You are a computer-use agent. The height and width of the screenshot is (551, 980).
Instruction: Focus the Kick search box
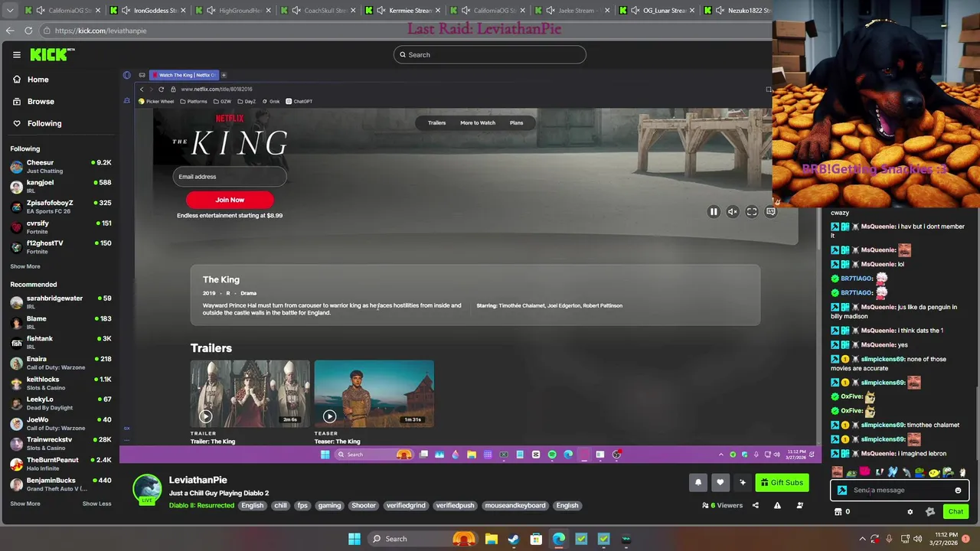point(490,54)
